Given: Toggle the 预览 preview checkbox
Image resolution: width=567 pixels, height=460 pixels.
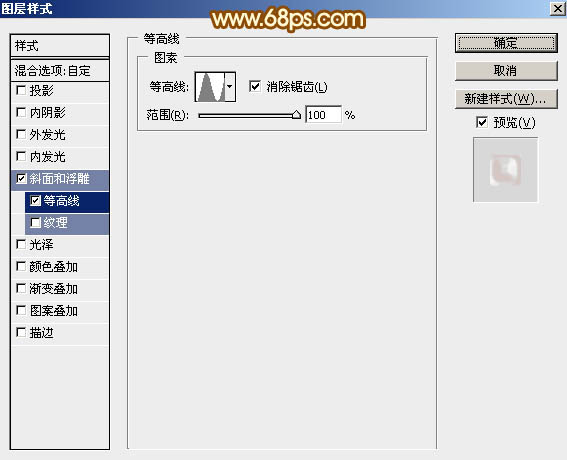Looking at the screenshot, I should pyautogui.click(x=482, y=122).
